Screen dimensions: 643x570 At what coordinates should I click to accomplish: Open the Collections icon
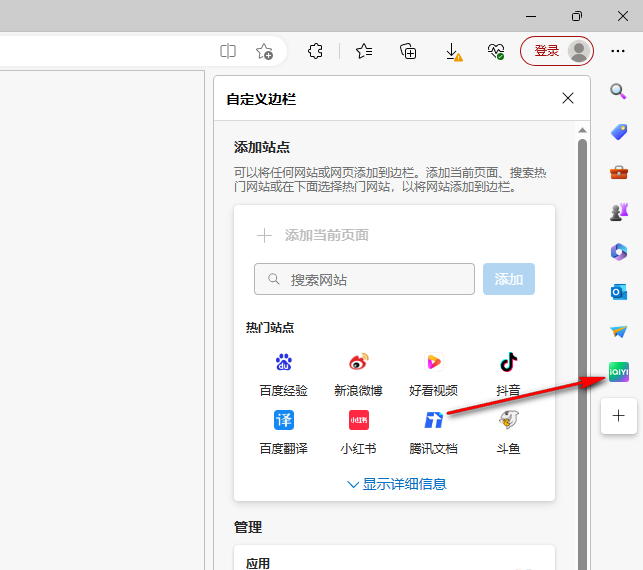(408, 51)
